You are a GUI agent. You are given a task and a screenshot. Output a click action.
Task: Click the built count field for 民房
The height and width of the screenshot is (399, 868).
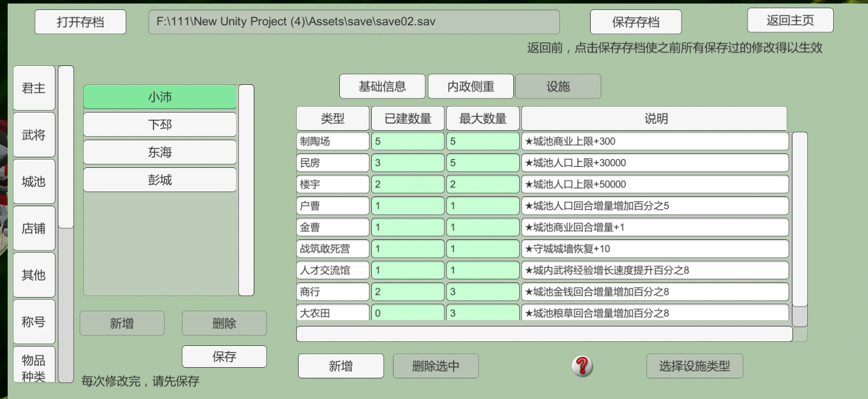(407, 163)
